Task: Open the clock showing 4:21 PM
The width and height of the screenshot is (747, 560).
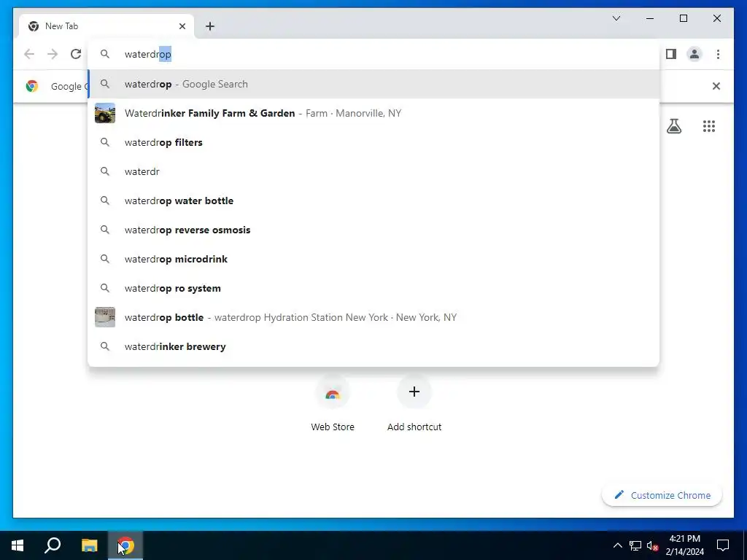Action: click(x=684, y=545)
